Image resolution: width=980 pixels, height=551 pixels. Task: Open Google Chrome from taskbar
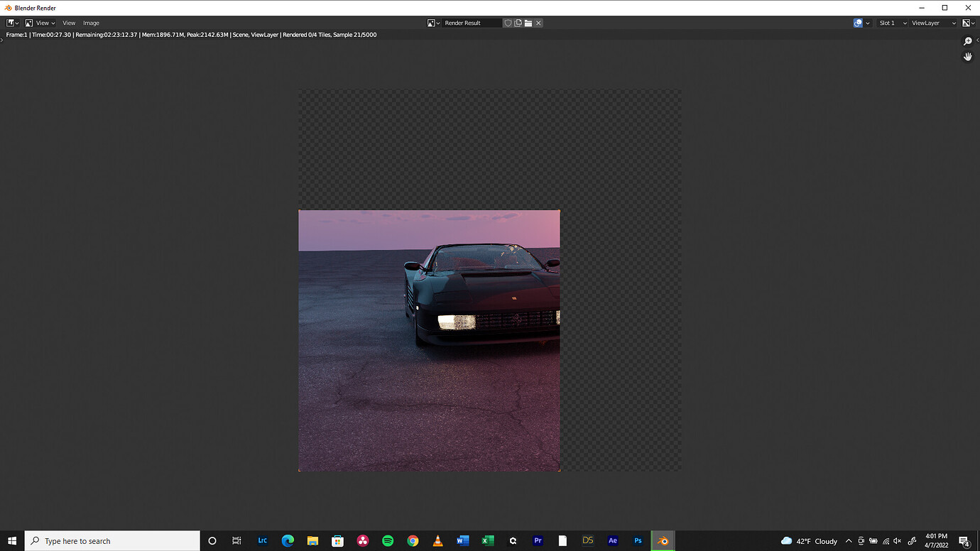tap(413, 540)
